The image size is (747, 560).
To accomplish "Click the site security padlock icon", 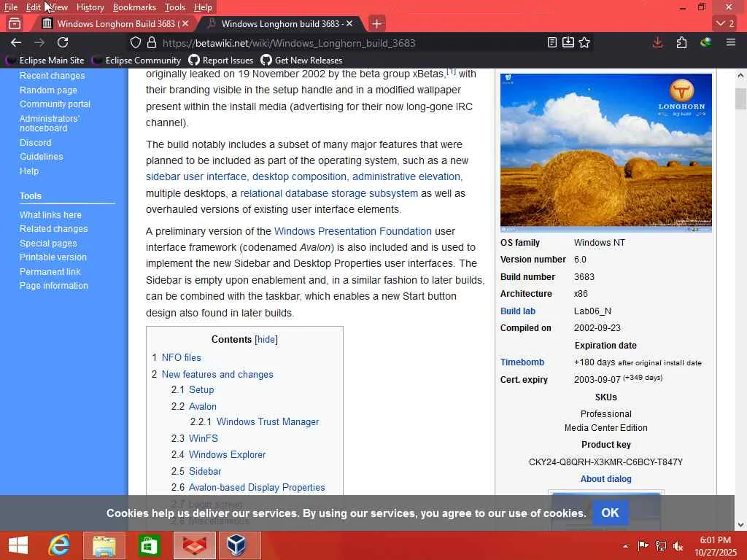I will pos(152,42).
